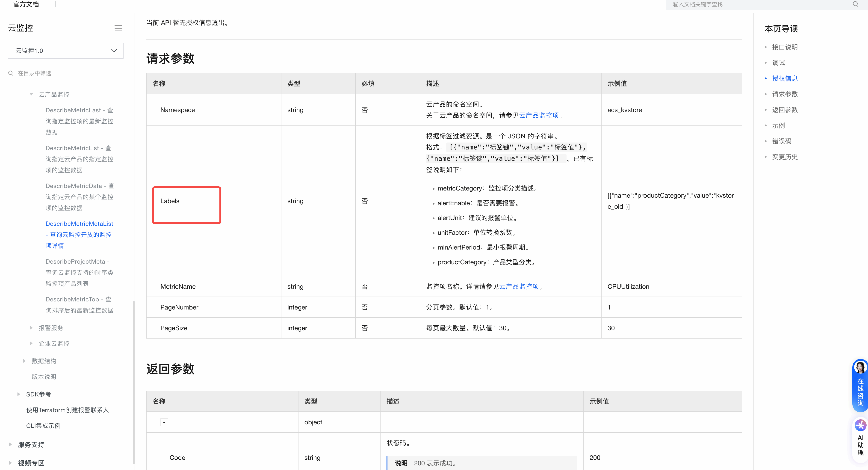
Task: Expand the 数据结构 section
Action: [x=24, y=361]
